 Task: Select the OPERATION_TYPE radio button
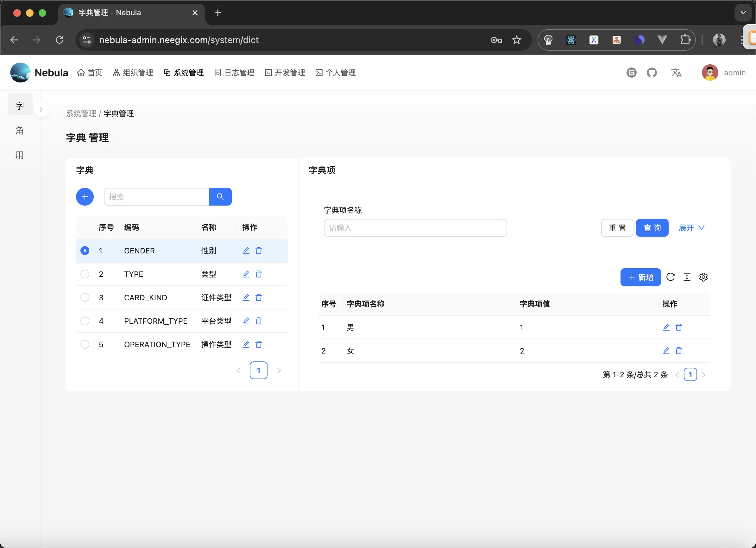tap(85, 344)
